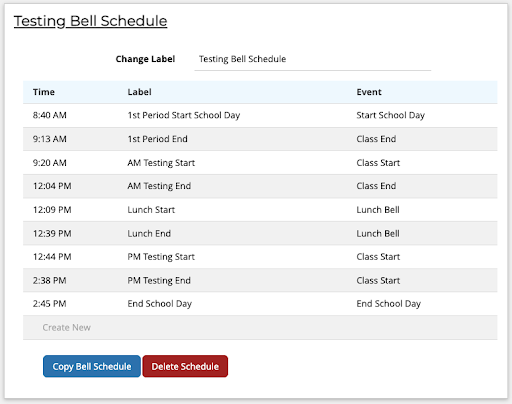512x404 pixels.
Task: Click the red Delete Schedule button
Action: pos(185,366)
